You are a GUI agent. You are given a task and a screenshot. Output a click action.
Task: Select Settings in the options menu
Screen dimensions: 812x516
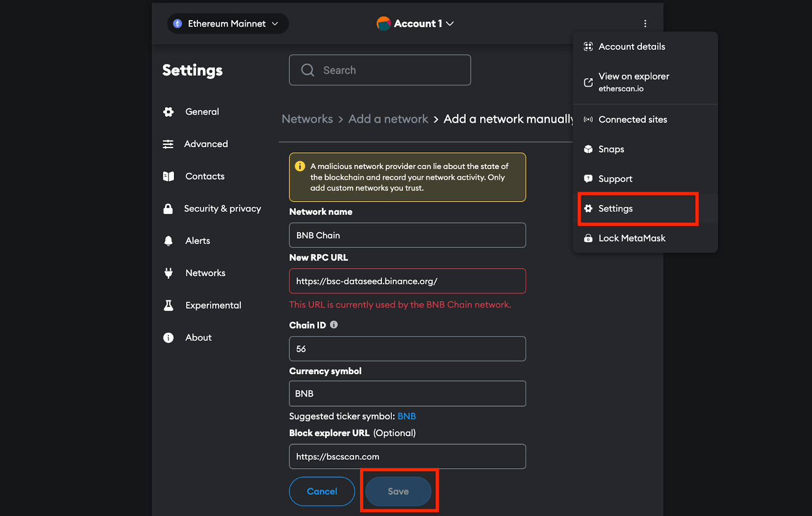[x=645, y=209]
